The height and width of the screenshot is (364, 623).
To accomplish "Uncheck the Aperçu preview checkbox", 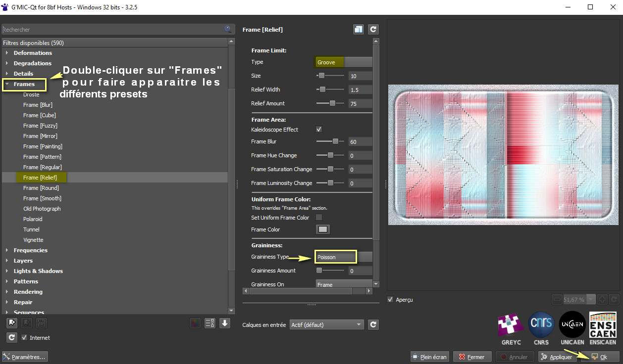I will [x=391, y=300].
